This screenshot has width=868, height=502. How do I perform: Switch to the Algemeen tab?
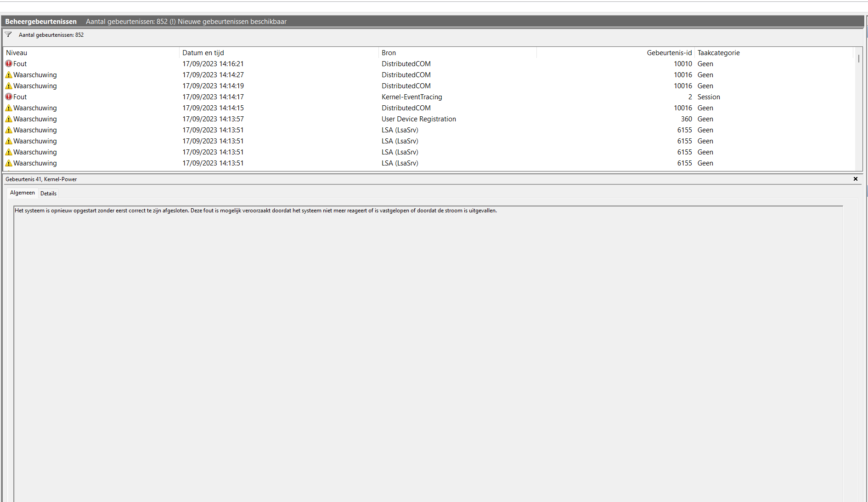[x=23, y=193]
